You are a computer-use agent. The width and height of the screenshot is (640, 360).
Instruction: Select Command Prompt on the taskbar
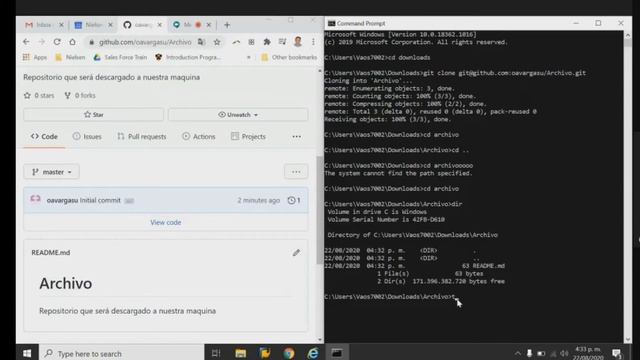pyautogui.click(x=337, y=353)
